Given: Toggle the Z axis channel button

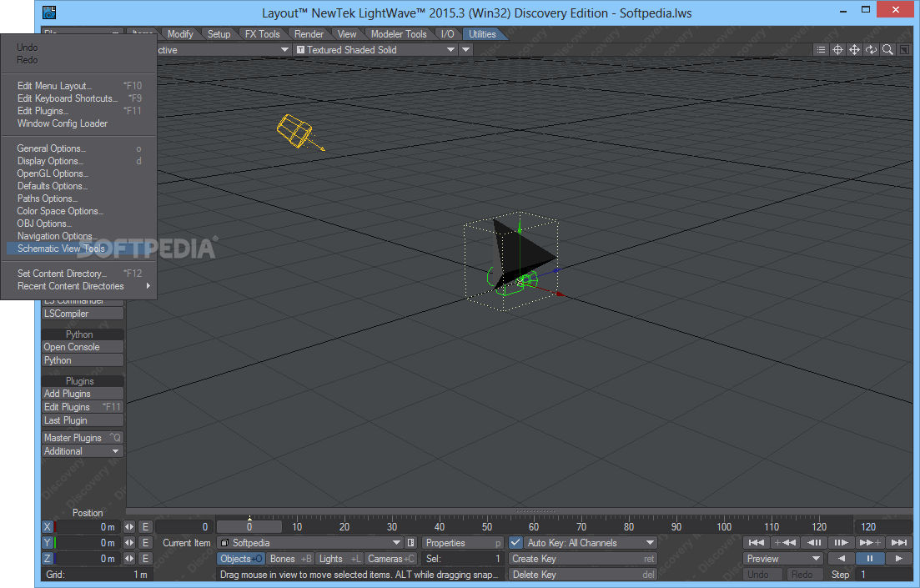Looking at the screenshot, I should coord(48,559).
